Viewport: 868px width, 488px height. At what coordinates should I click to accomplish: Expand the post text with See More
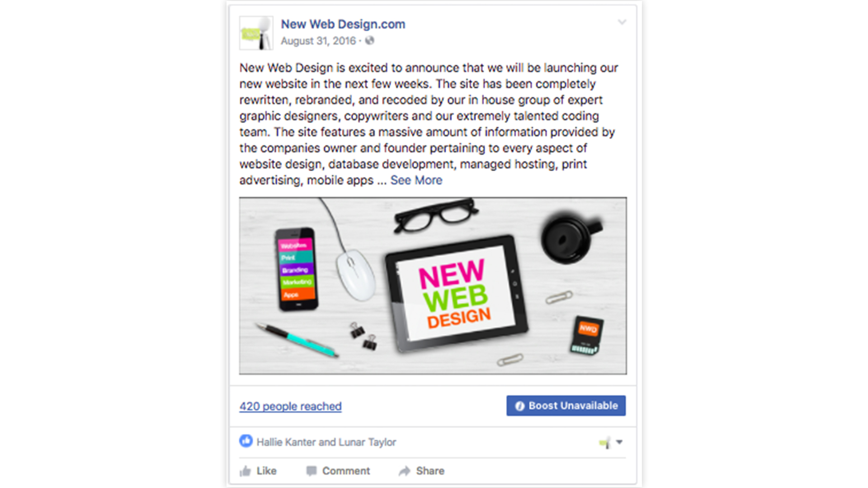pos(416,180)
